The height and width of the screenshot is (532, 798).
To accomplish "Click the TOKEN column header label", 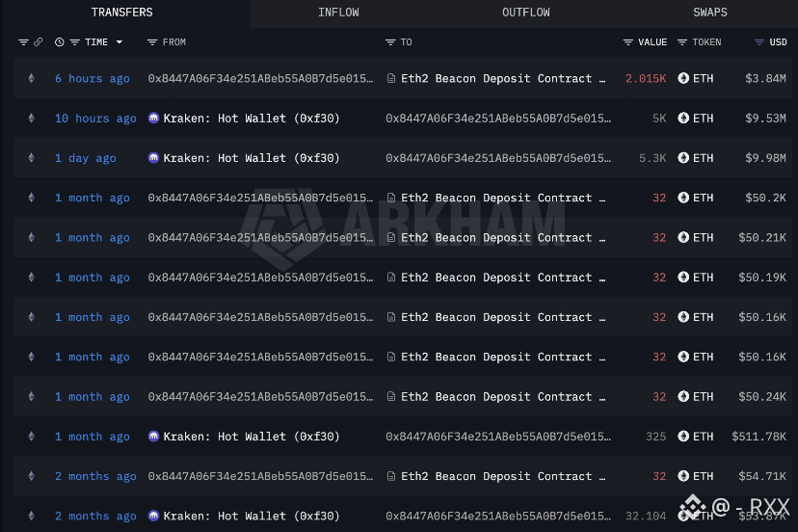I will click(706, 42).
